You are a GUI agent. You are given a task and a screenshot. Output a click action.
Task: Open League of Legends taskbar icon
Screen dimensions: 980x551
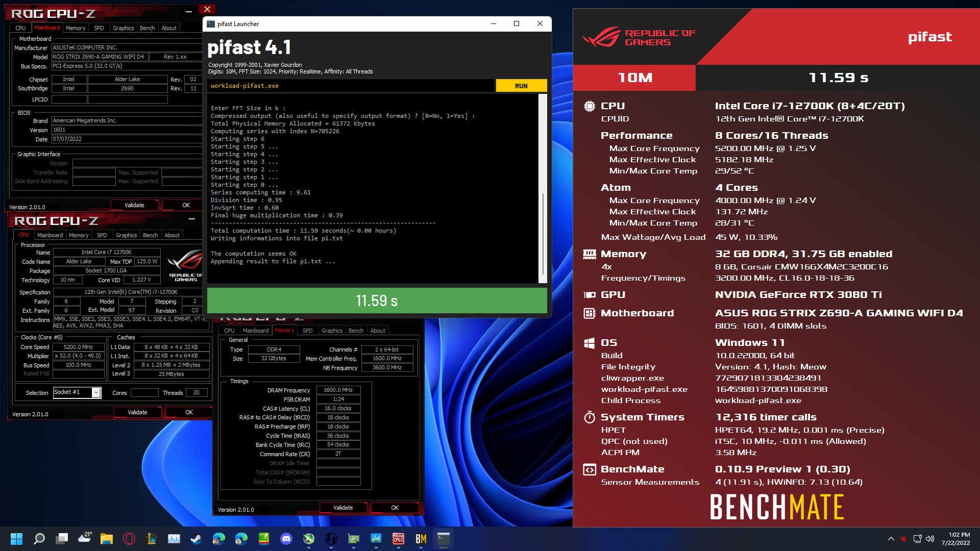coord(152,539)
